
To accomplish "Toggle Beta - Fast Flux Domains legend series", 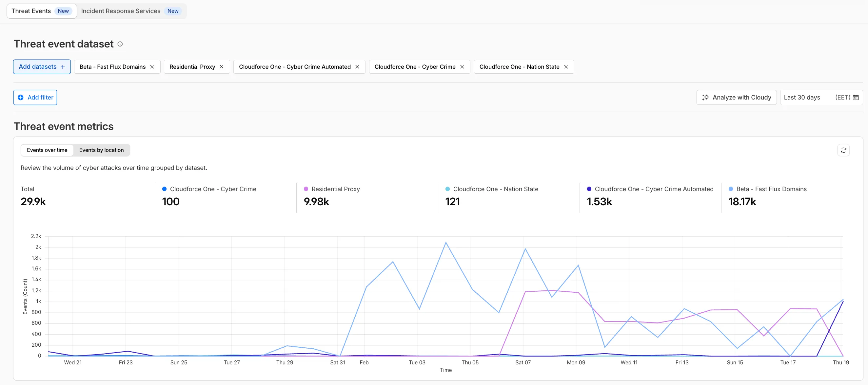I will [771, 189].
